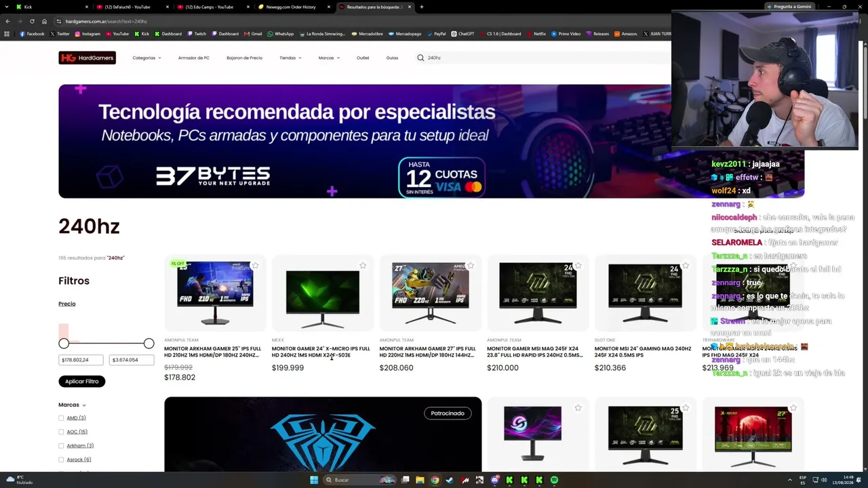Open the Gmail bookmark
868x488 pixels.
tap(253, 34)
